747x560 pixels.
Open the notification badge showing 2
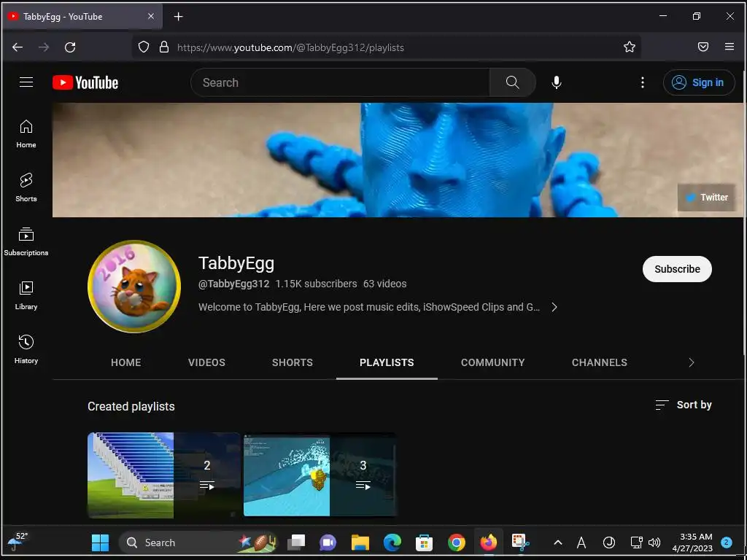point(726,542)
